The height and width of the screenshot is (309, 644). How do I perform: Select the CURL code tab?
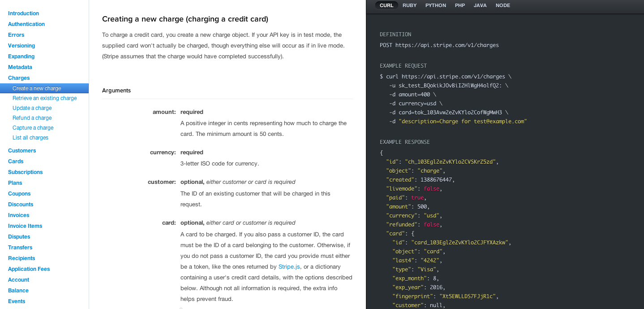(x=386, y=5)
